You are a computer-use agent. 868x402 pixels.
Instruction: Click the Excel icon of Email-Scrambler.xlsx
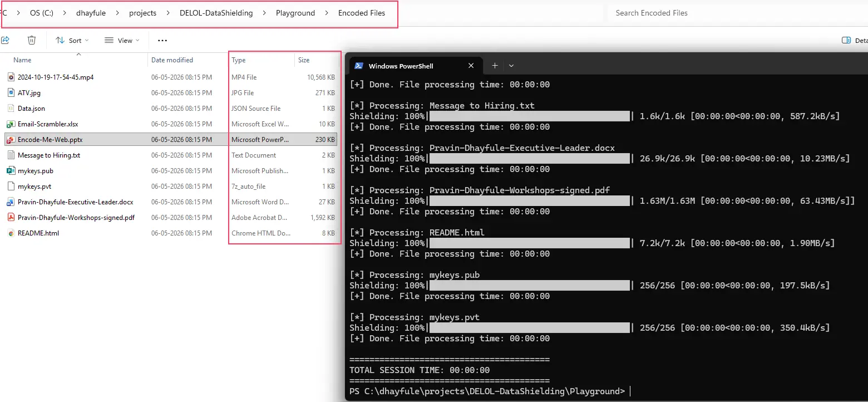[x=11, y=124]
